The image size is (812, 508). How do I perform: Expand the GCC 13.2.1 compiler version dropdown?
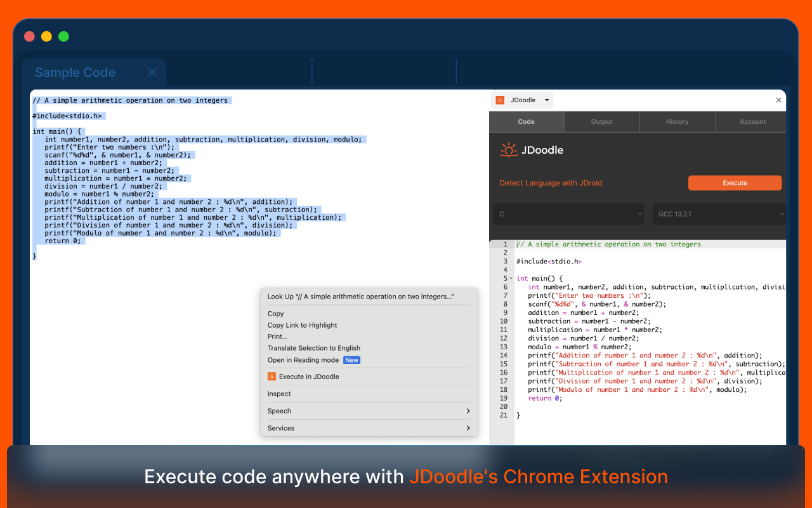tap(719, 214)
